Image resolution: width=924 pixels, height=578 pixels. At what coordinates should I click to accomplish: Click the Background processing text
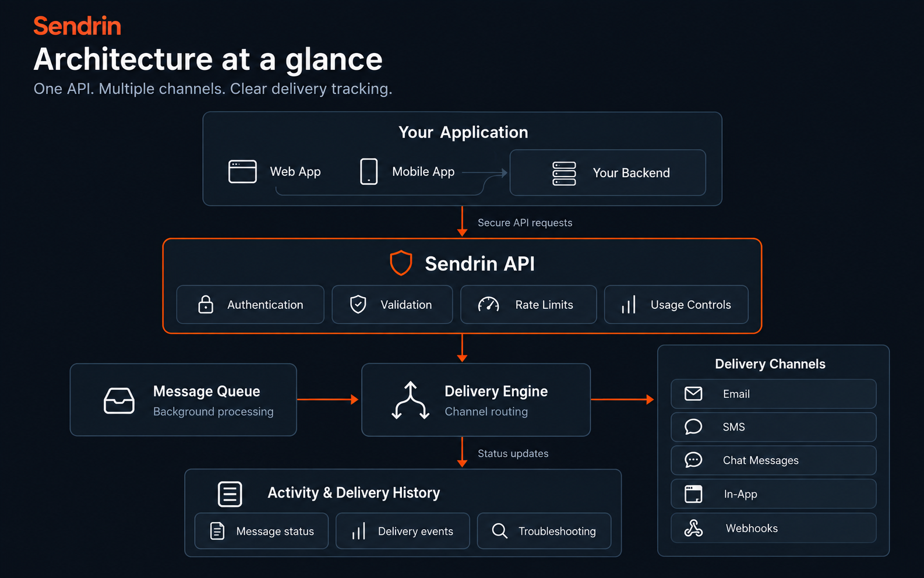(x=213, y=411)
